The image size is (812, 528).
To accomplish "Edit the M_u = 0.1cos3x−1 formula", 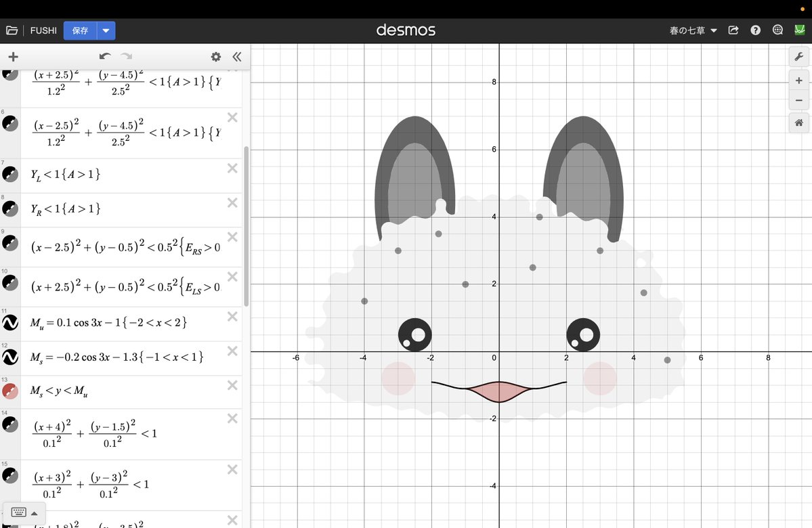I will (108, 323).
